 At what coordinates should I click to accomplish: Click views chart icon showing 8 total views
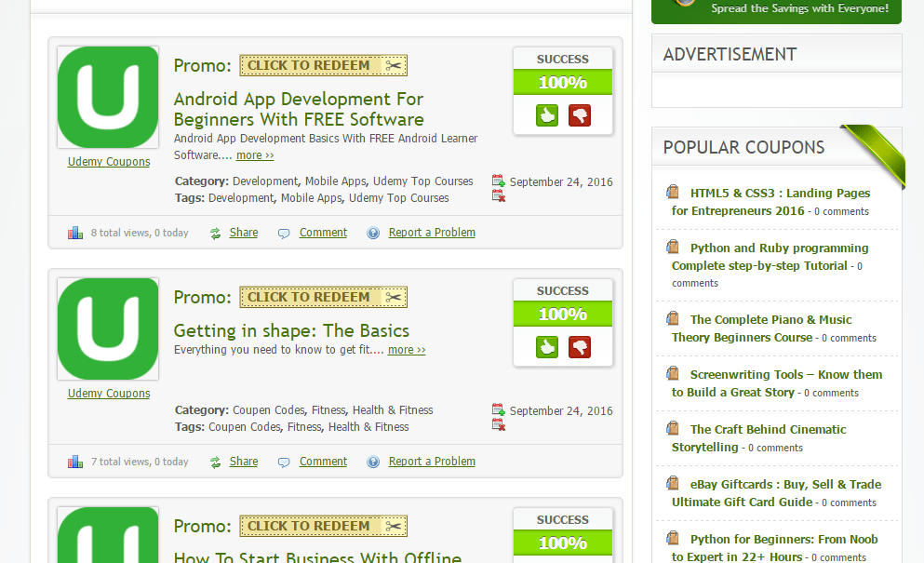[x=75, y=233]
